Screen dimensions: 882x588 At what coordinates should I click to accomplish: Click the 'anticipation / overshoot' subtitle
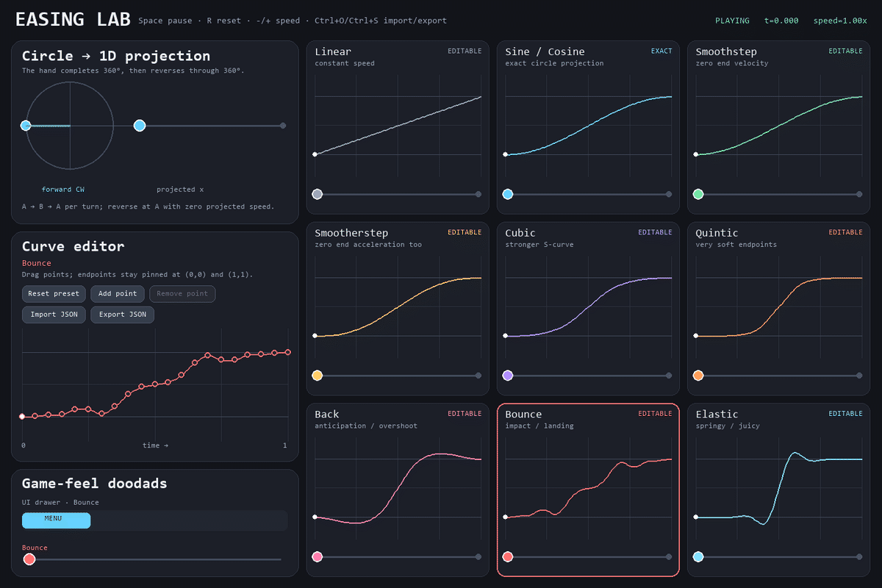coord(366,426)
